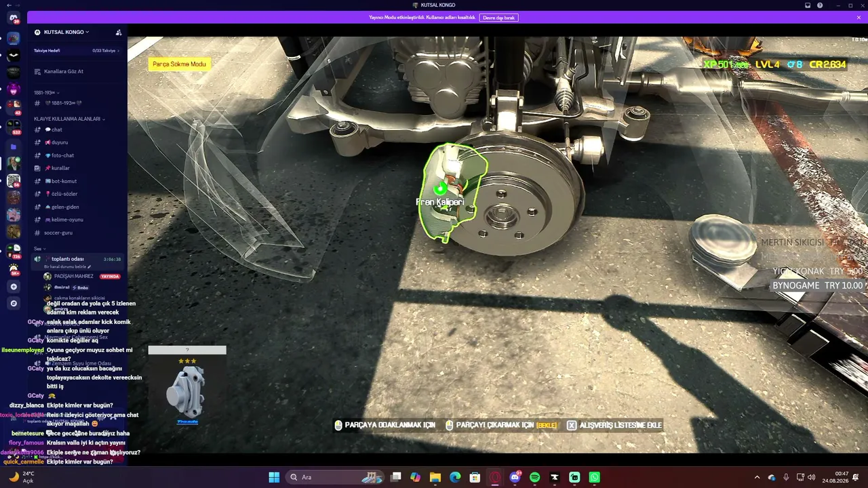Viewport: 868px width, 488px height.
Task: Click the BYNOGAME TRY 10.00 donation entry
Action: (818, 285)
